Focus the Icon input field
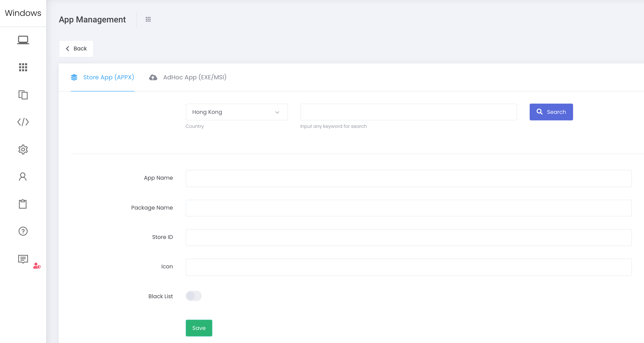 coord(409,267)
